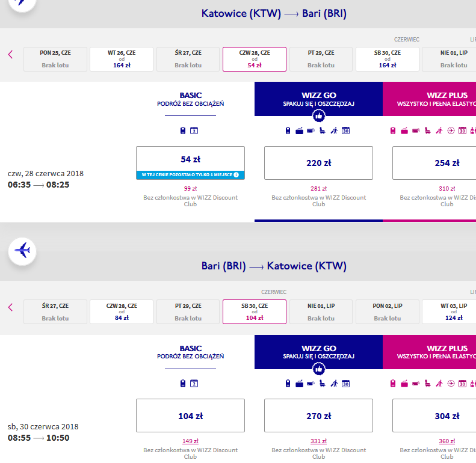Select return date NIE 01, LIP
The height and width of the screenshot is (463, 476).
pyautogui.click(x=321, y=312)
